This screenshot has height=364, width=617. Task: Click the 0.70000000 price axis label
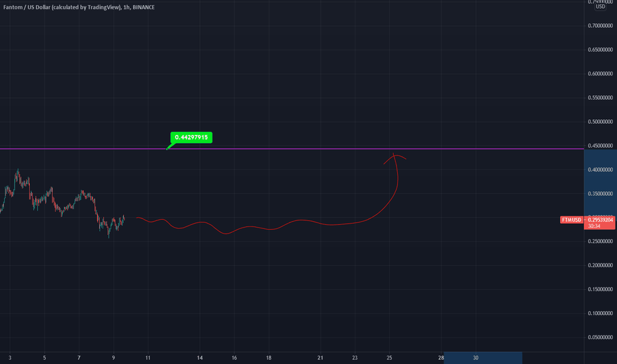pos(600,26)
